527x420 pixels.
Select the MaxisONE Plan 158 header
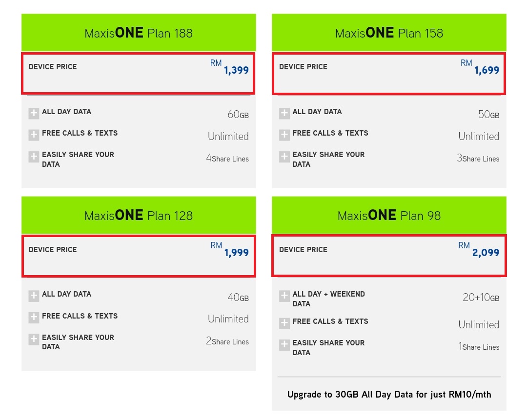(x=389, y=33)
